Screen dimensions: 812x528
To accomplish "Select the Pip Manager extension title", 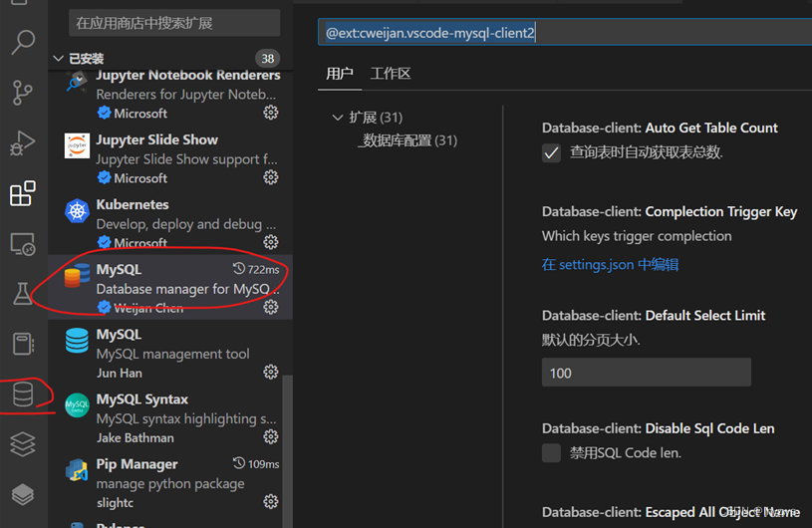I will coord(136,464).
